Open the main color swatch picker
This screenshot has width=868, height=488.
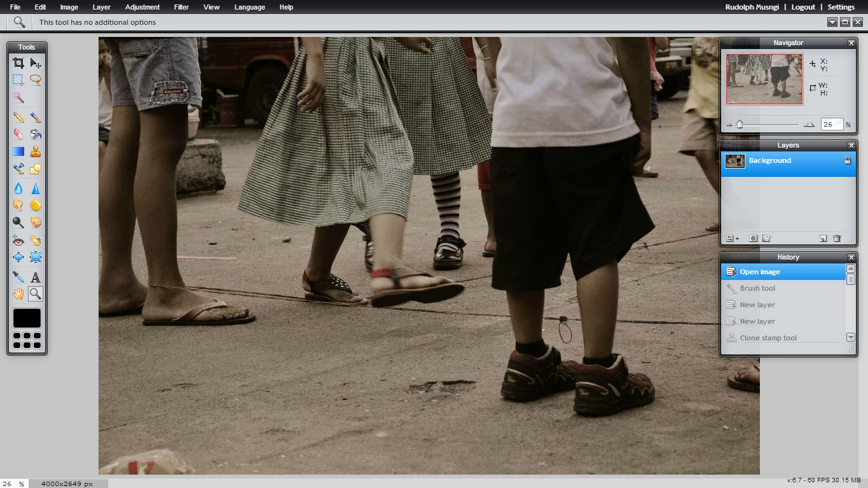[x=27, y=318]
